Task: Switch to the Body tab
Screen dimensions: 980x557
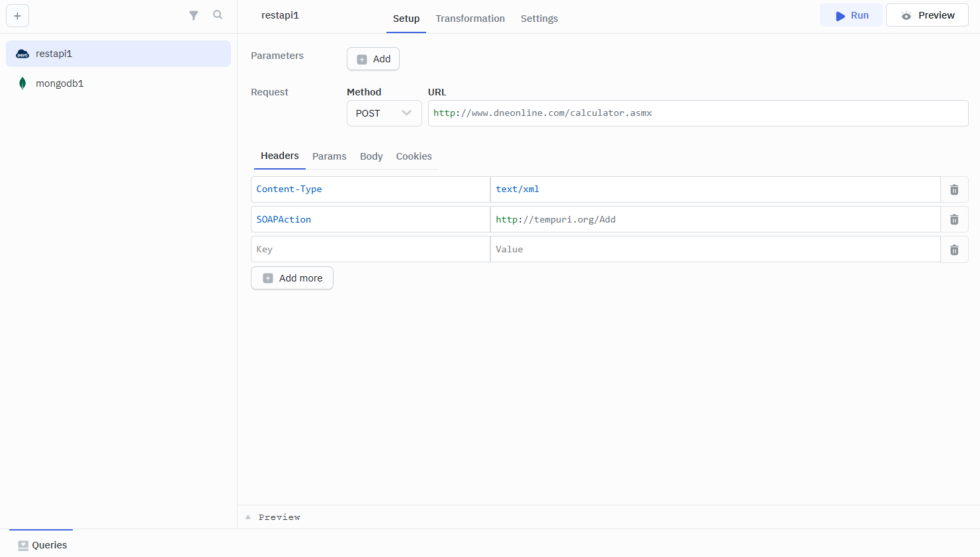Action: [371, 156]
